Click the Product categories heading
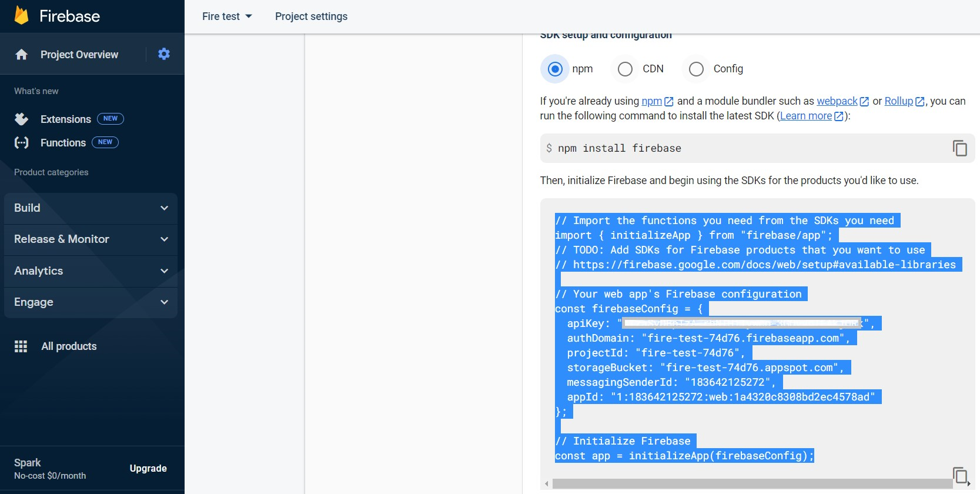This screenshot has width=980, height=494. tap(51, 172)
